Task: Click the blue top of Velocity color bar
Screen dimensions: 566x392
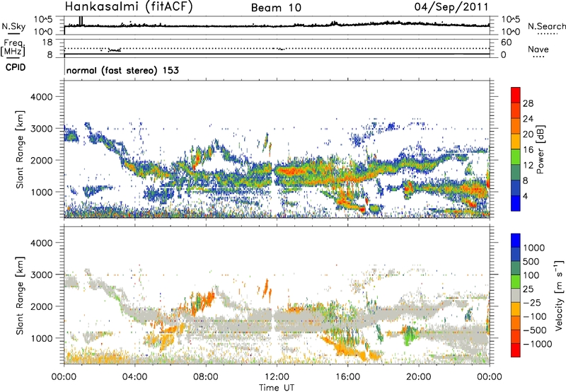Action: point(516,241)
